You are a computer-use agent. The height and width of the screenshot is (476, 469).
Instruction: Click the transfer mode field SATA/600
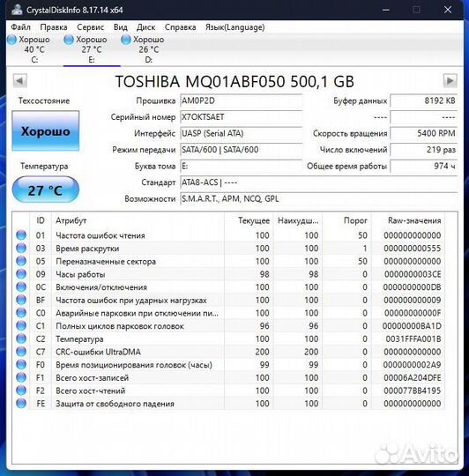coord(241,150)
